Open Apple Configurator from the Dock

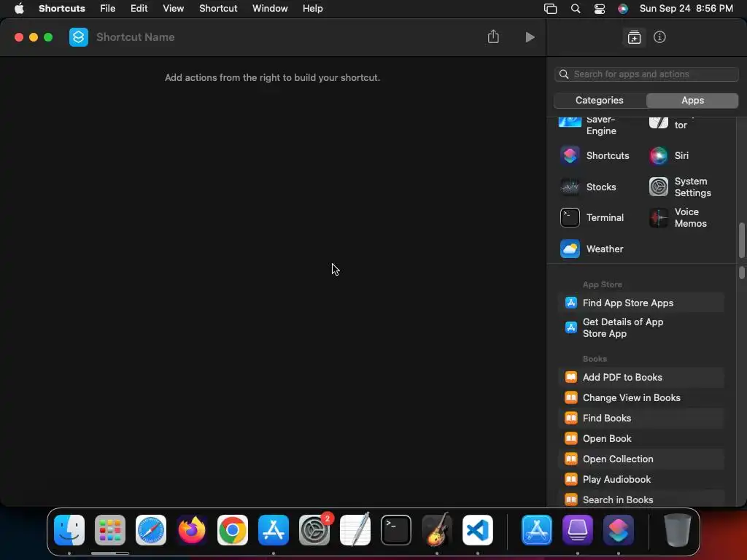(x=578, y=530)
